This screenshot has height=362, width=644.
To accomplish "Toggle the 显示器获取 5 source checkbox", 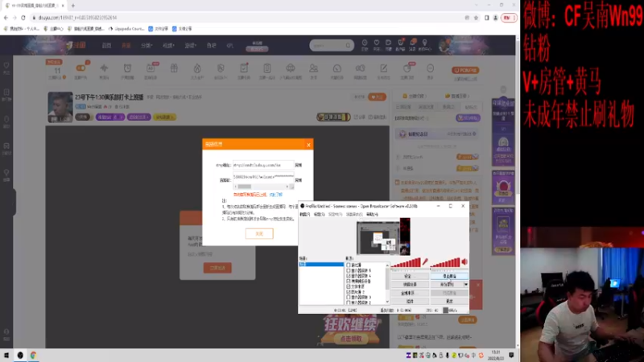I will [349, 270].
